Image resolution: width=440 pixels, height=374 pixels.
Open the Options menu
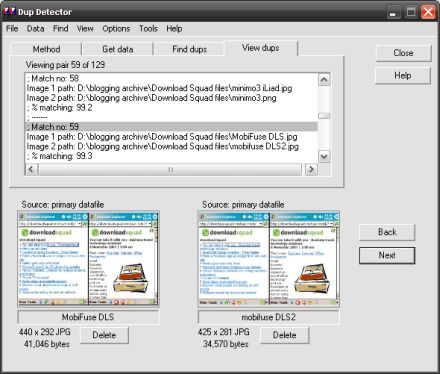click(x=116, y=29)
